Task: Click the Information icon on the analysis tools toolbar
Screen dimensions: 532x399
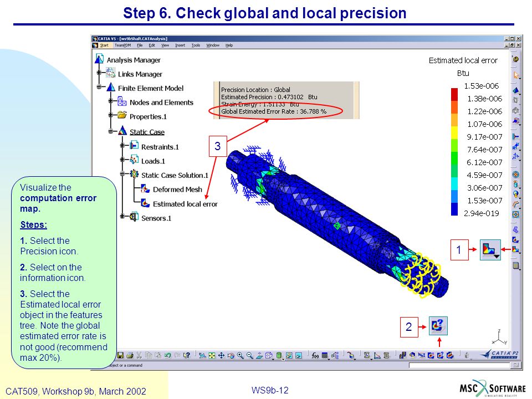Action: [x=441, y=355]
